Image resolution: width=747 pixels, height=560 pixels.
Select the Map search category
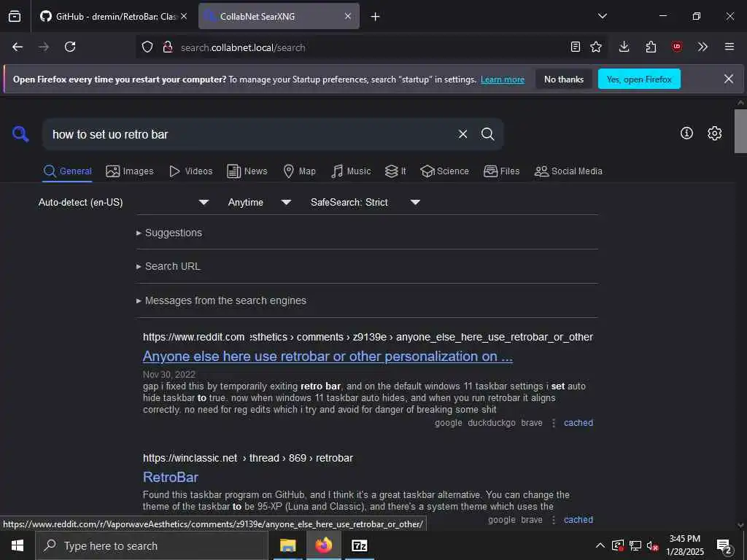tap(299, 171)
